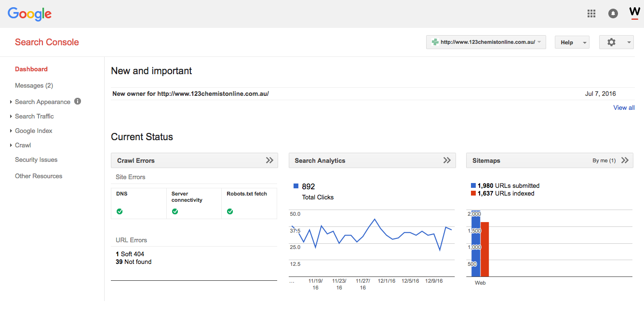The image size is (644, 328).
Task: Click the blue Total Clicks legend swatch
Action: click(296, 186)
